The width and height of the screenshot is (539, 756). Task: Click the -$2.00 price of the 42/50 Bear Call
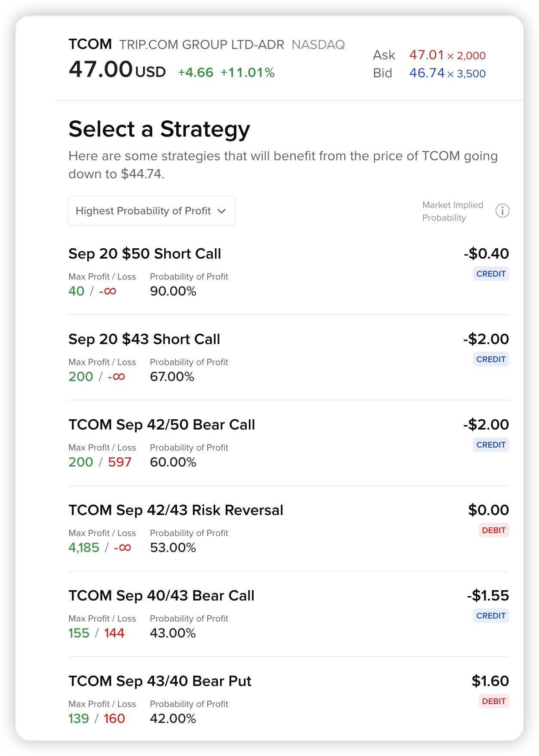coord(486,424)
